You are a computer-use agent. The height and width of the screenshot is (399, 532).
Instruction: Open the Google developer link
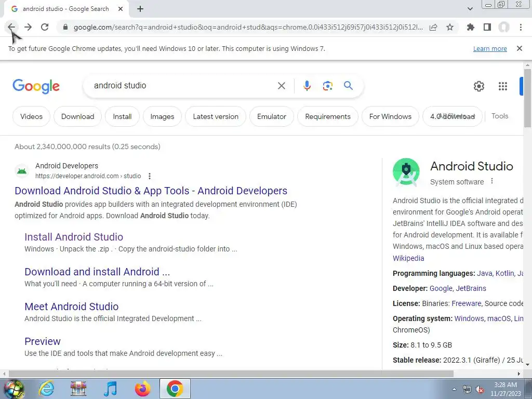click(x=441, y=288)
